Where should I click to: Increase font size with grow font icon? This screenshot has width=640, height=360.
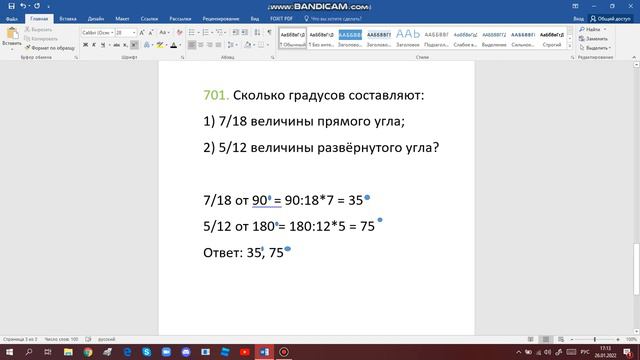[x=142, y=32]
